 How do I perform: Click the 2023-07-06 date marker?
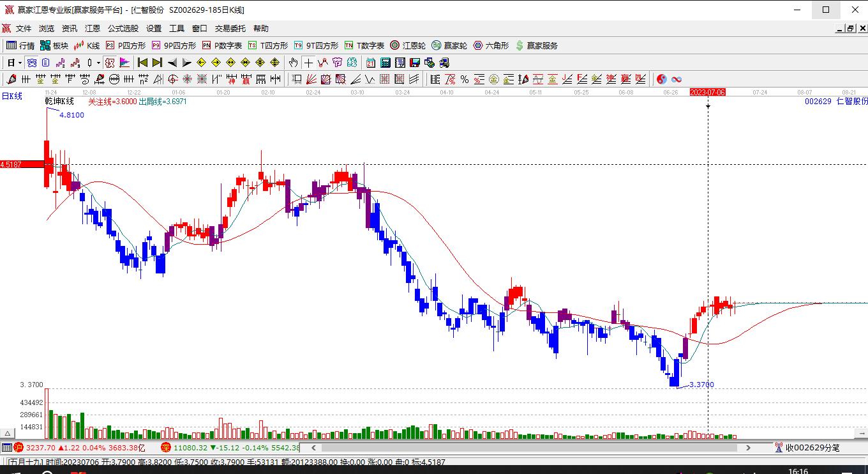(708, 93)
